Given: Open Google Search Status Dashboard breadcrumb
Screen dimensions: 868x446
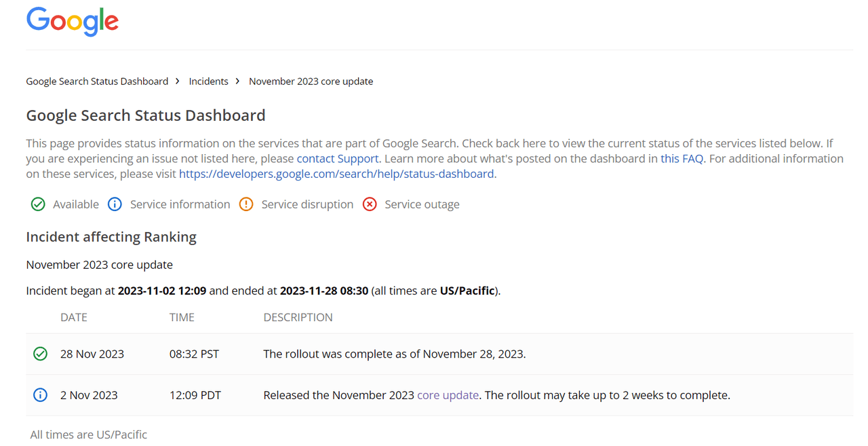Looking at the screenshot, I should point(97,81).
